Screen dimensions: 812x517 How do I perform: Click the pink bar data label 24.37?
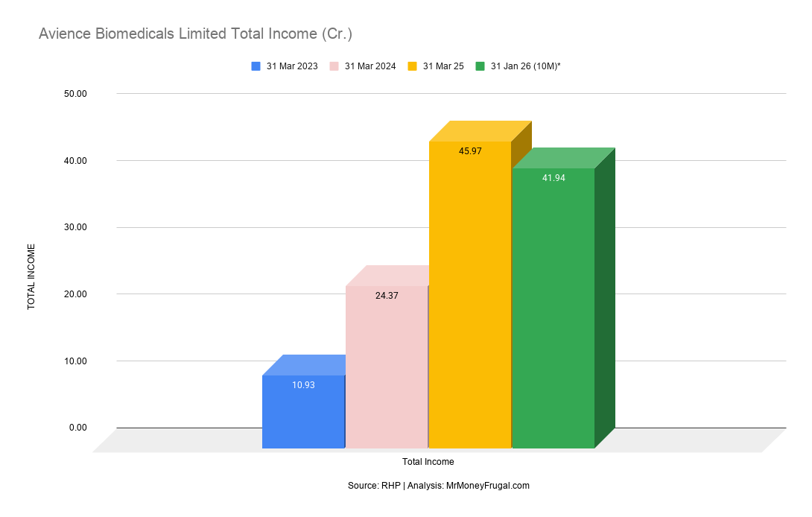pyautogui.click(x=387, y=296)
